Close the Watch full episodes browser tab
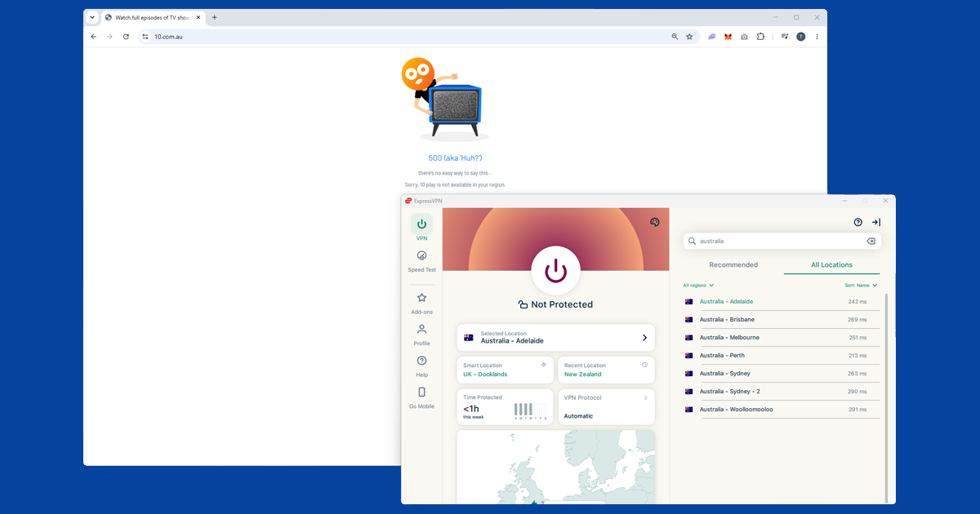 tap(199, 17)
